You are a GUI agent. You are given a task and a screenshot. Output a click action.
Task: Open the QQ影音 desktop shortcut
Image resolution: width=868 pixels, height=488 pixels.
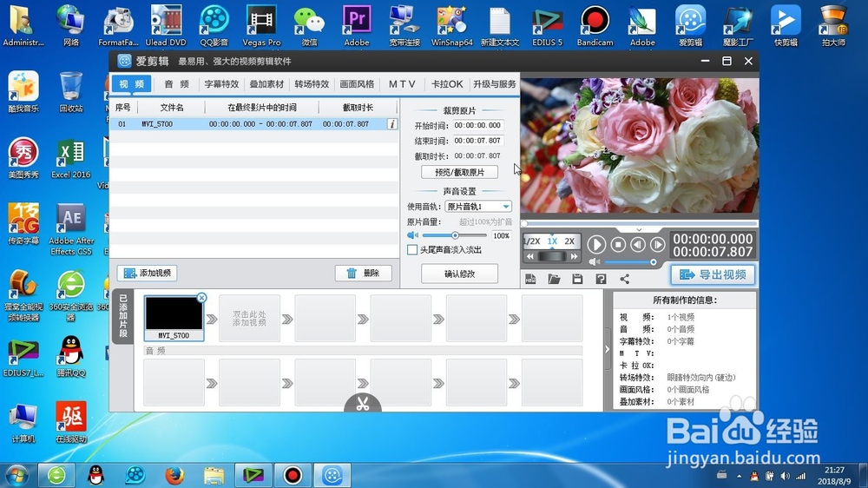(x=214, y=25)
